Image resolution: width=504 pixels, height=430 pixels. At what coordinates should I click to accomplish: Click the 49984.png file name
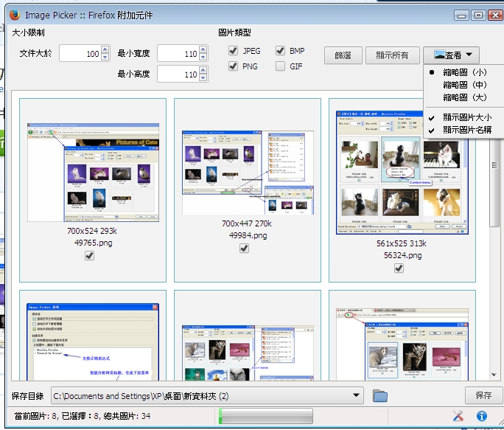point(248,235)
